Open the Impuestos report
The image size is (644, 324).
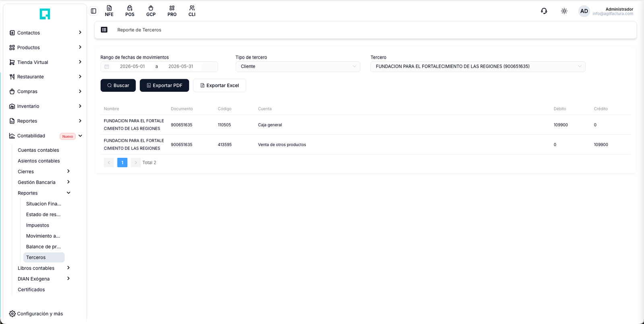pyautogui.click(x=37, y=225)
